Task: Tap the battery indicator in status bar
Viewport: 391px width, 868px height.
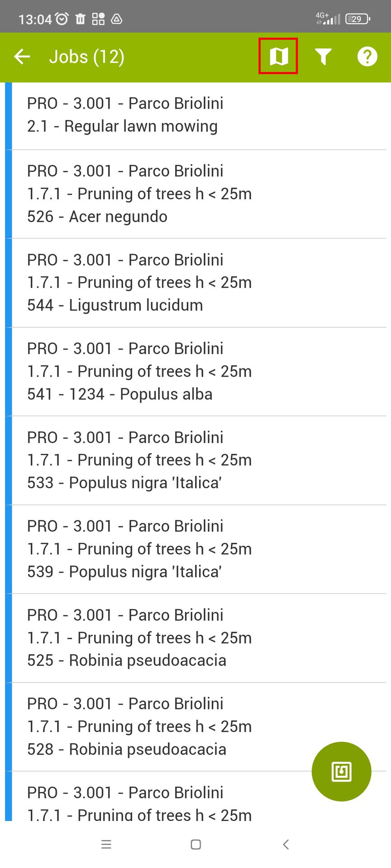Action: [x=357, y=19]
